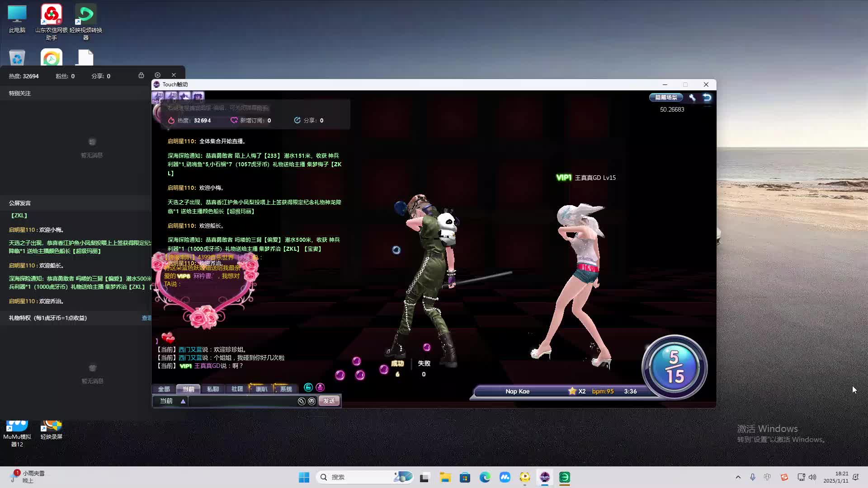Click the first X2 buff icon
Viewport: 868px width, 488px height.
point(158,96)
